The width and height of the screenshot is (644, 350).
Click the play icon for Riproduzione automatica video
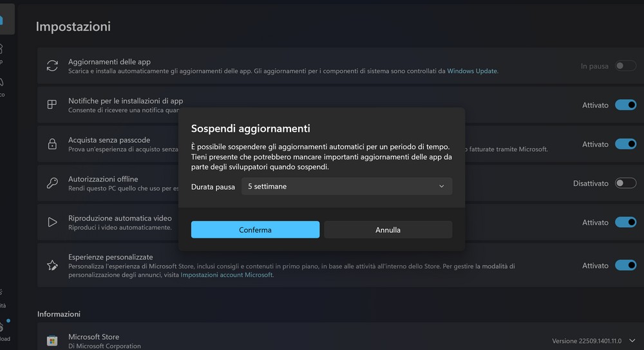coord(52,222)
